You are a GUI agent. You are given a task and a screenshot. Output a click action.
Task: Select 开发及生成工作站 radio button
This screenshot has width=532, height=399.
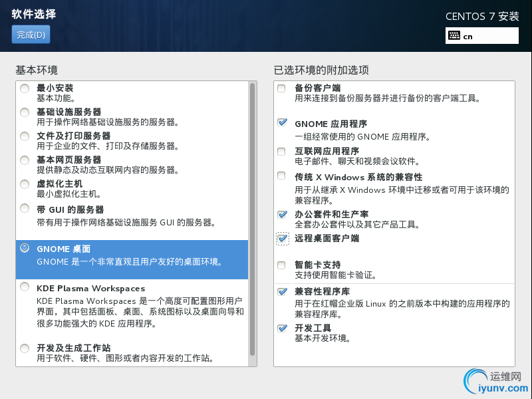25,348
